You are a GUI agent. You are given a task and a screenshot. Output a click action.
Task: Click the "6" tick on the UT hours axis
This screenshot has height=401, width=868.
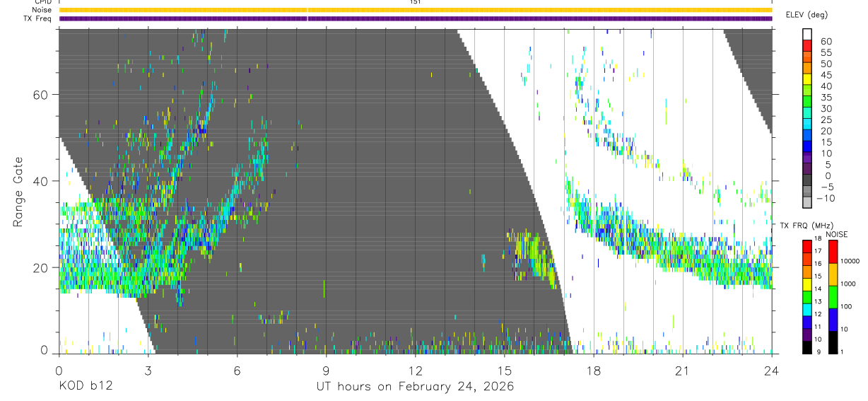coord(237,371)
